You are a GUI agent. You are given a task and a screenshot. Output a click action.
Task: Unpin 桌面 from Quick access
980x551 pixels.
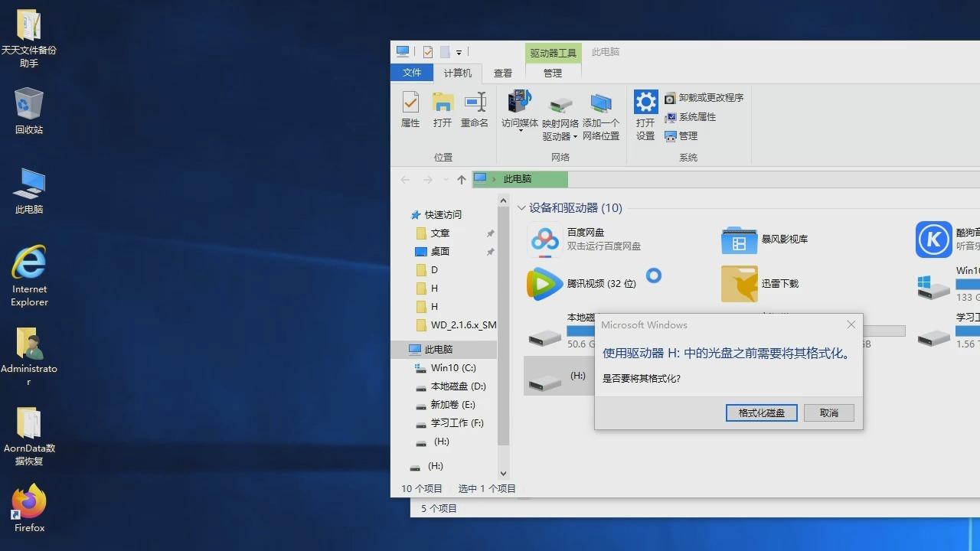(x=489, y=251)
